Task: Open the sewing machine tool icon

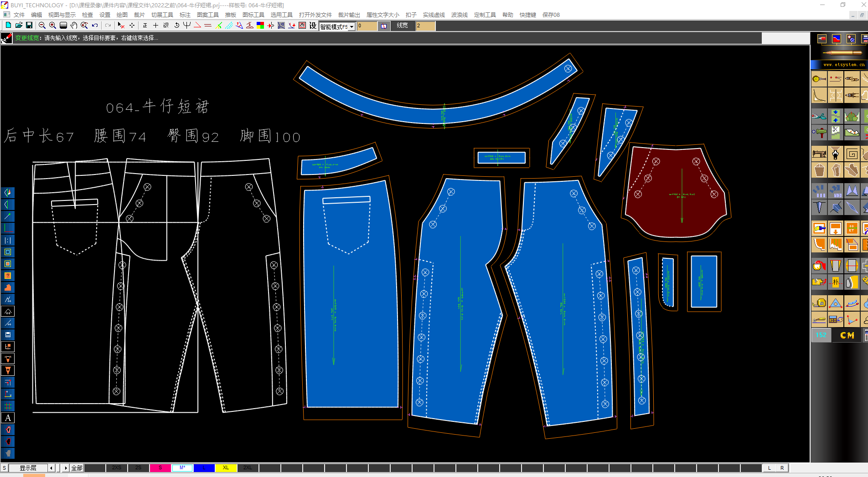Action: [819, 154]
